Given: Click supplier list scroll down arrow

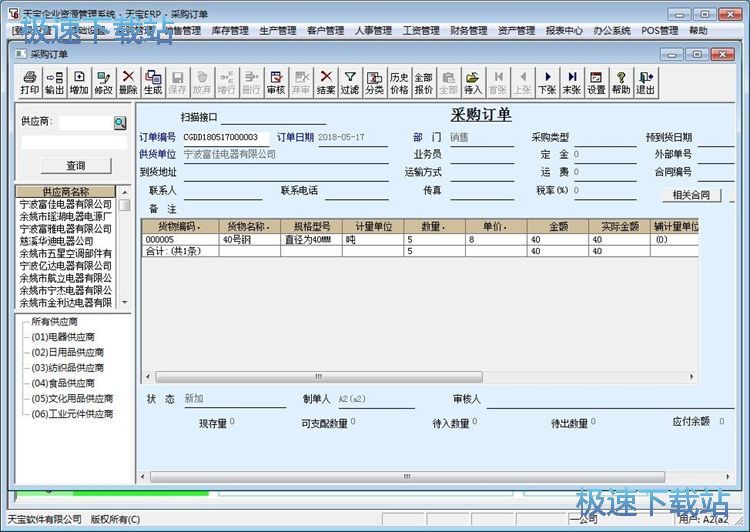Looking at the screenshot, I should coord(125,302).
